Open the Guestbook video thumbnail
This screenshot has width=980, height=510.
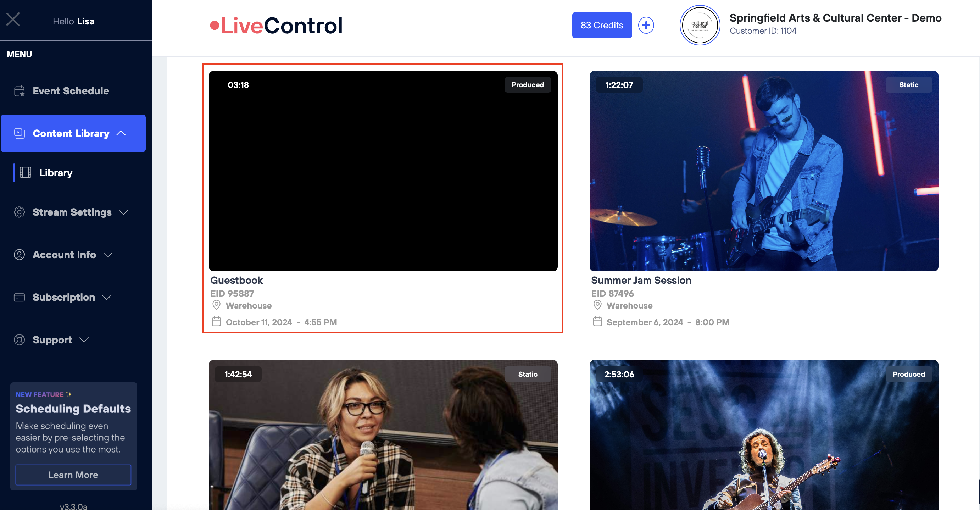coord(383,171)
